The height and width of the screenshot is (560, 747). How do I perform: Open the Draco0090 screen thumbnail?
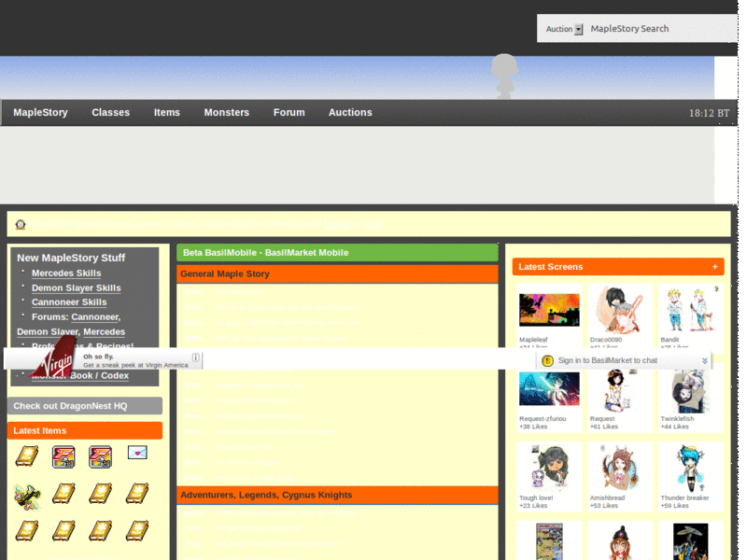(x=619, y=310)
